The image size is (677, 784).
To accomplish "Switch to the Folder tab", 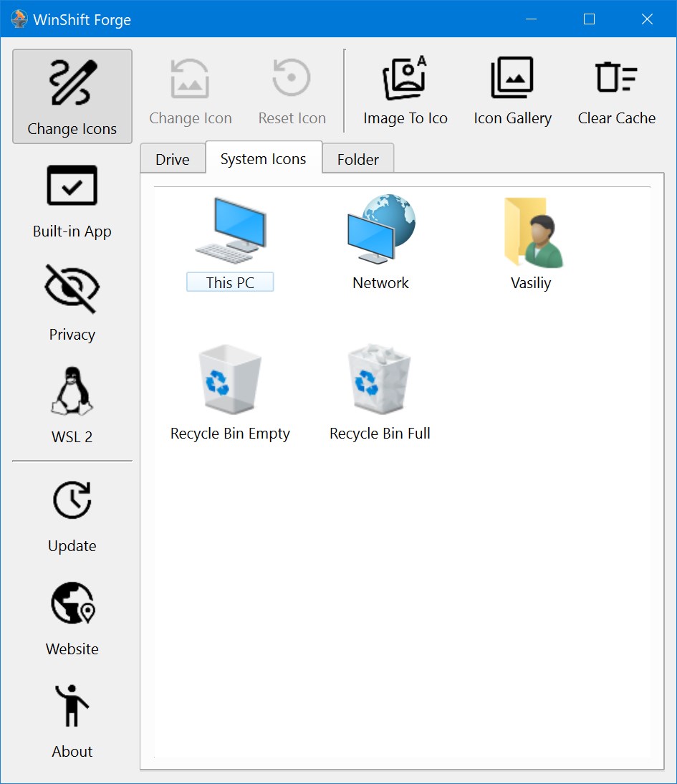I will coord(357,159).
